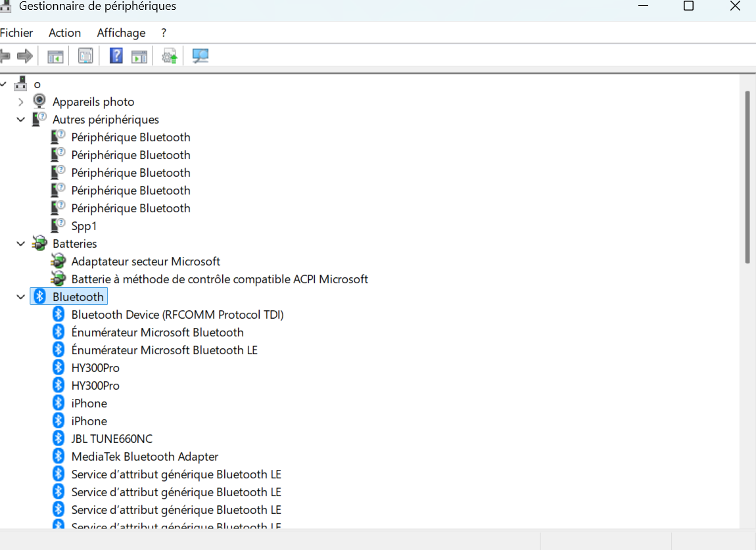
Task: Select the Spp1 unknown device
Action: pos(84,226)
